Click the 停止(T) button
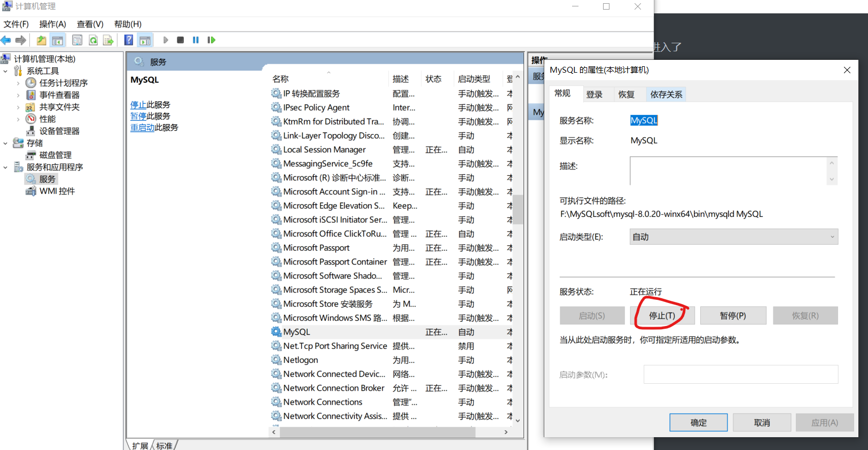This screenshot has width=868, height=450. coord(662,315)
